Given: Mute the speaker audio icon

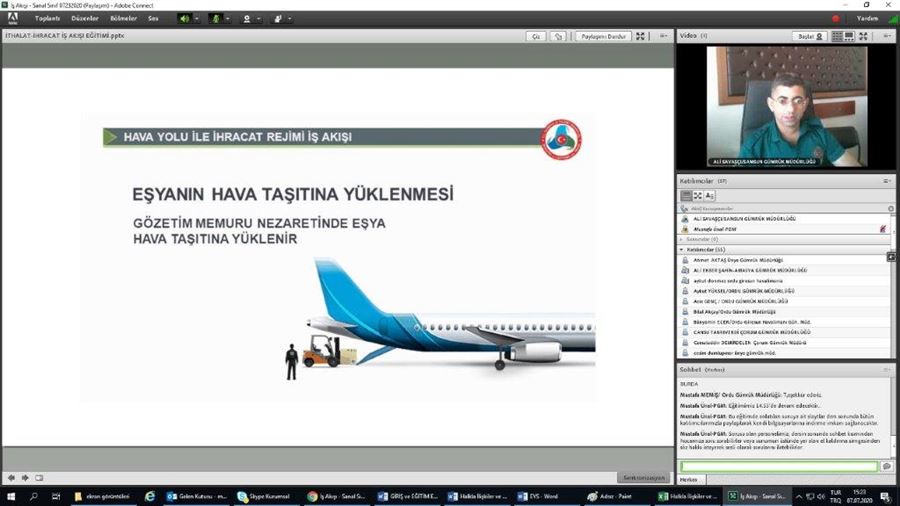Looking at the screenshot, I should (184, 18).
